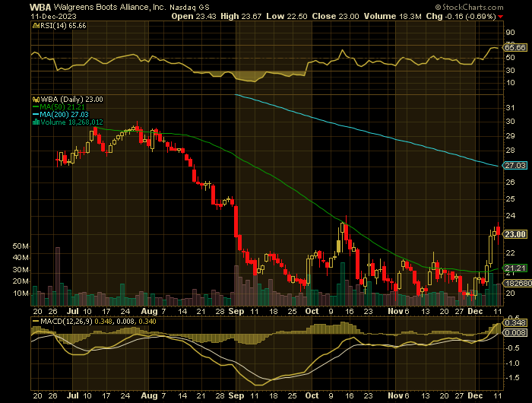
Task: Click the 'WBA (Daily) 23.00' legend label
Action: pyautogui.click(x=71, y=100)
